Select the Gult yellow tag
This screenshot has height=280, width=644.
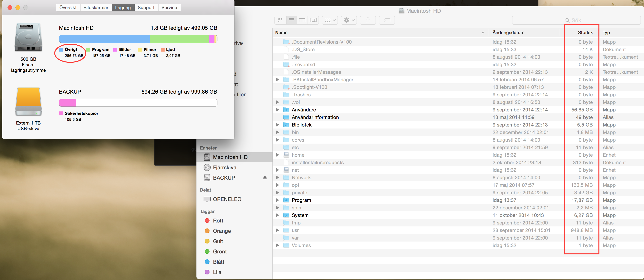pyautogui.click(x=234, y=241)
